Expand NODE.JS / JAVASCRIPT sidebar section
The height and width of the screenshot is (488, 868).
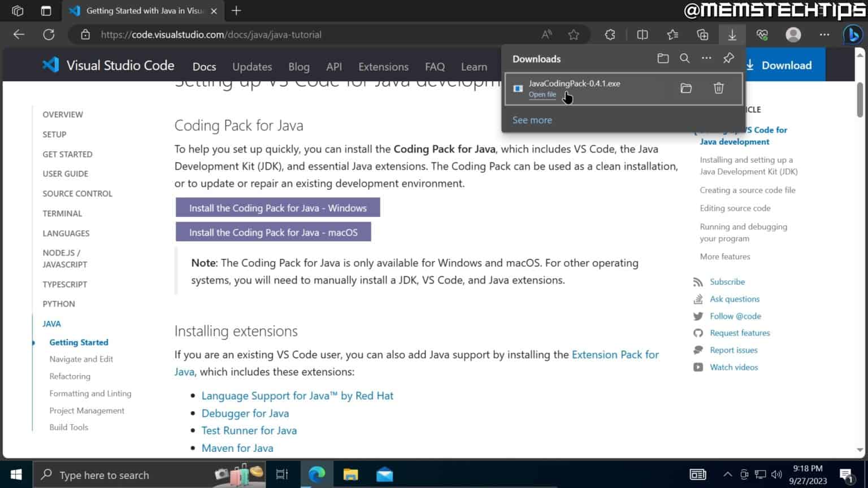click(64, 259)
